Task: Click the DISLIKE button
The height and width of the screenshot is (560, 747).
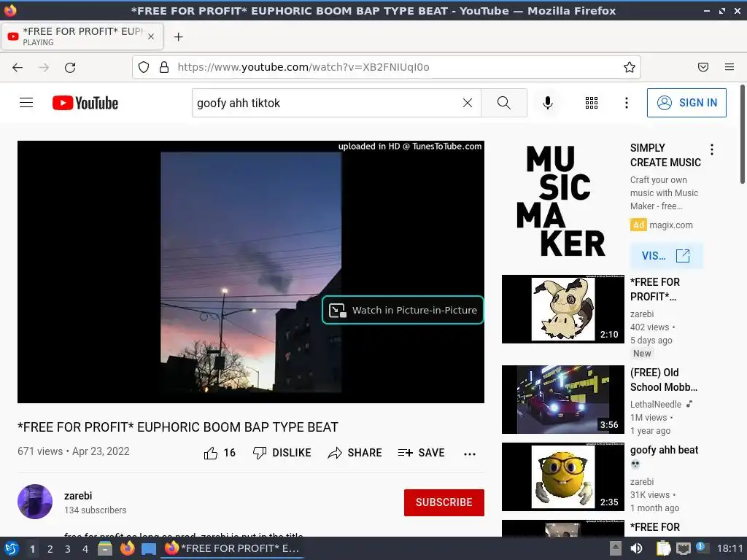Action: (282, 453)
